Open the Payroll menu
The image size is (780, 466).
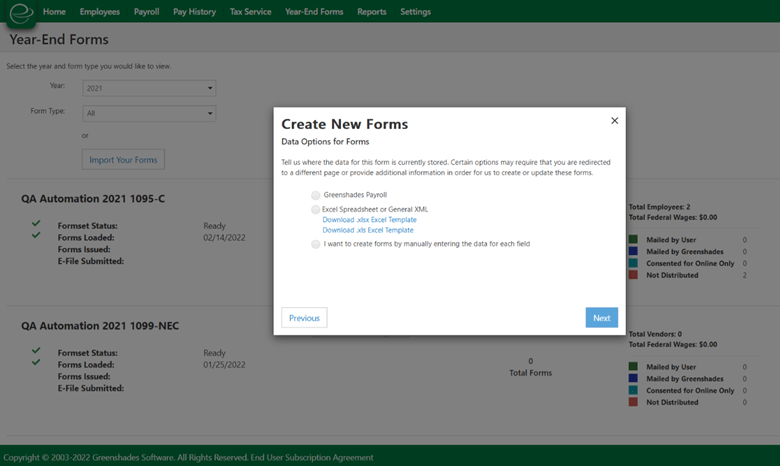146,12
